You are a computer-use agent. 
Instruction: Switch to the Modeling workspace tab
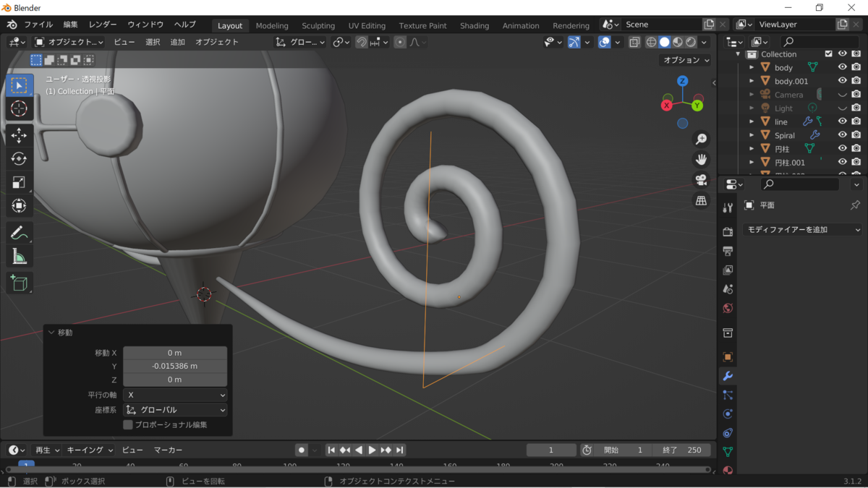(272, 25)
